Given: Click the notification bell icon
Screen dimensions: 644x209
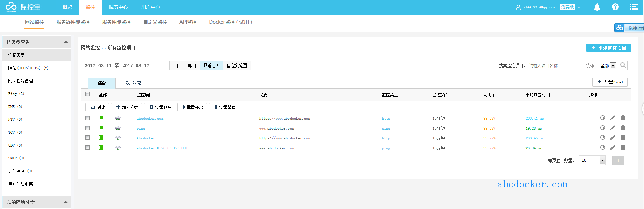Looking at the screenshot, I should click(x=597, y=7).
